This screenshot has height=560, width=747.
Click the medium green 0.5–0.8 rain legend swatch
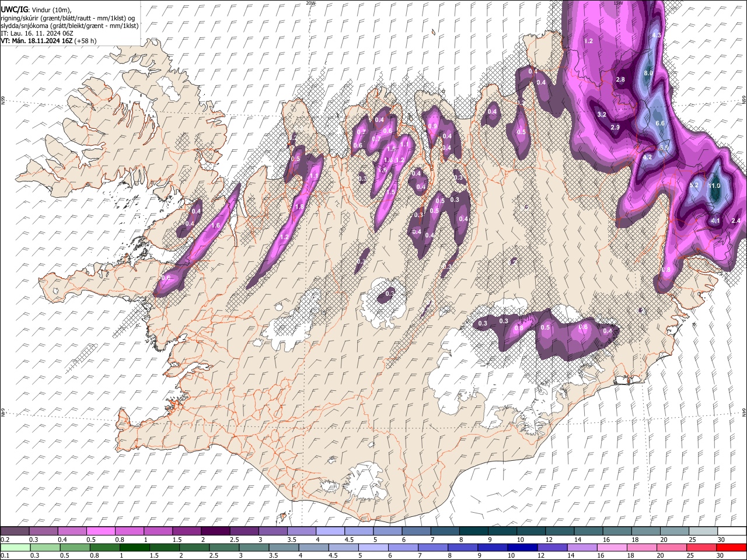pos(75,547)
